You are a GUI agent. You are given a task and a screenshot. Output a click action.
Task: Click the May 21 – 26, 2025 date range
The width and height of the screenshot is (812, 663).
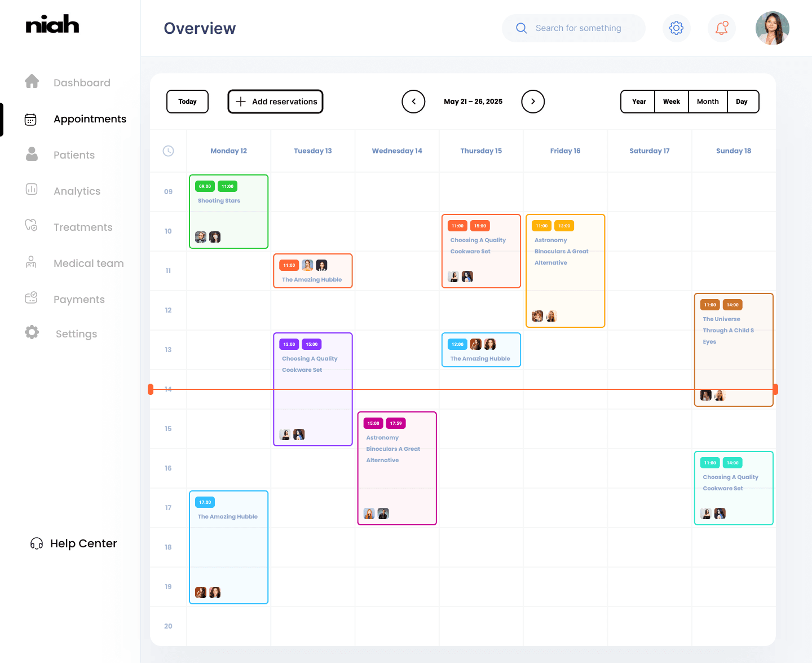coord(473,102)
